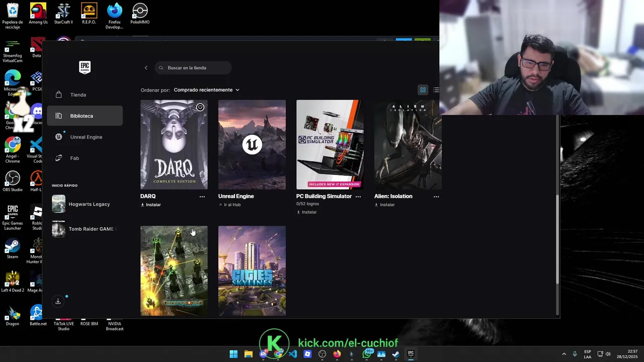The image size is (644, 362).
Task: Select the Left 4 Dead 2 desktop icon
Action: 13,282
